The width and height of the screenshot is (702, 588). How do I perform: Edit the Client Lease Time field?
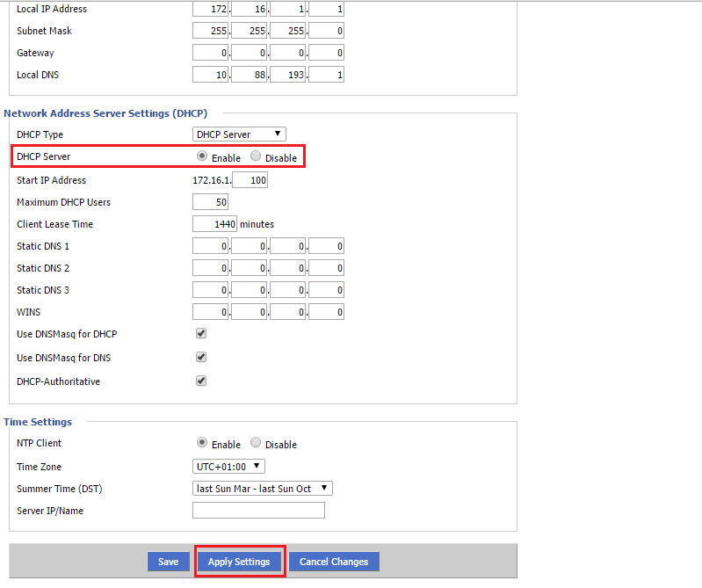[x=214, y=224]
